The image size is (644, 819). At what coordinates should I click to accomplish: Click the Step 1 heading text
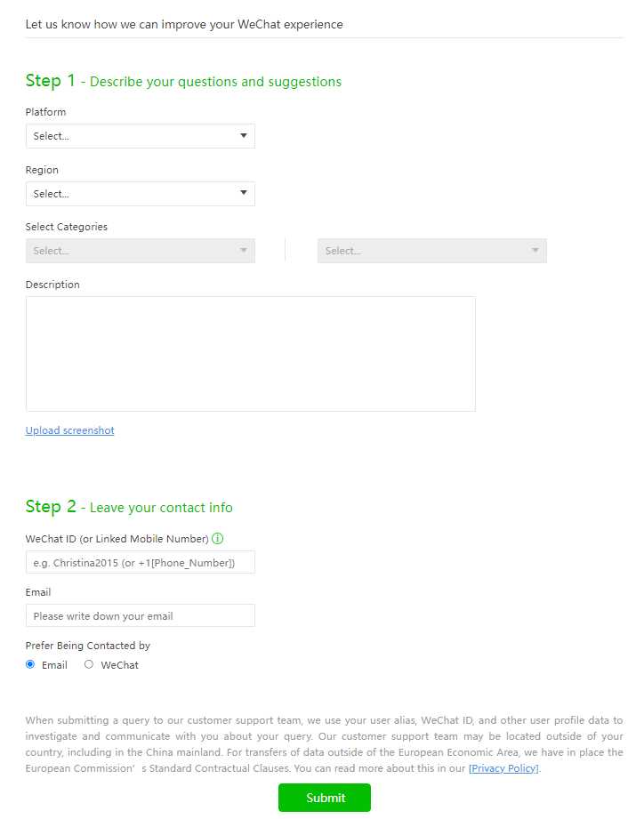click(x=183, y=81)
